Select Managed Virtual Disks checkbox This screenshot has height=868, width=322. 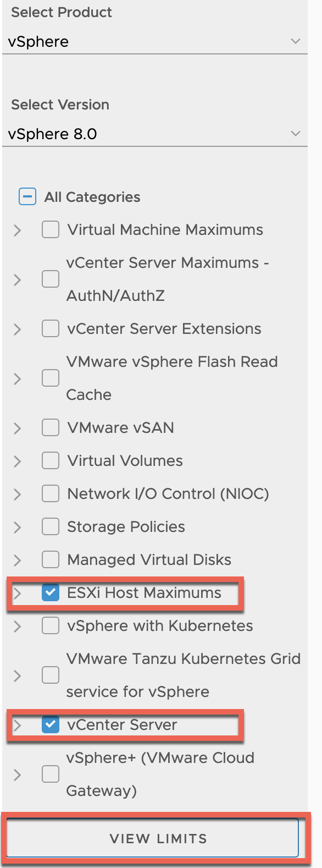click(50, 559)
